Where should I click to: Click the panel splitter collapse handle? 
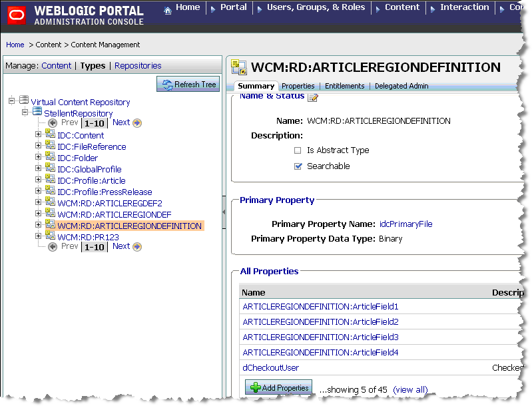click(x=224, y=212)
